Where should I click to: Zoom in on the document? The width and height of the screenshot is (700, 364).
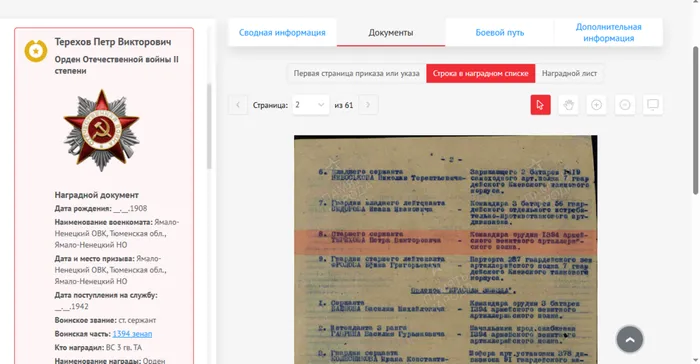tap(596, 105)
